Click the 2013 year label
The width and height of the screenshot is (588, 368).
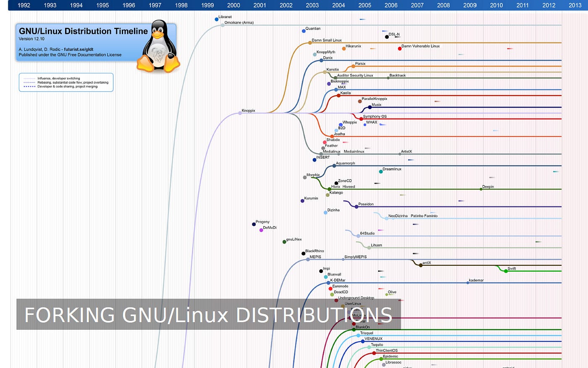click(575, 5)
